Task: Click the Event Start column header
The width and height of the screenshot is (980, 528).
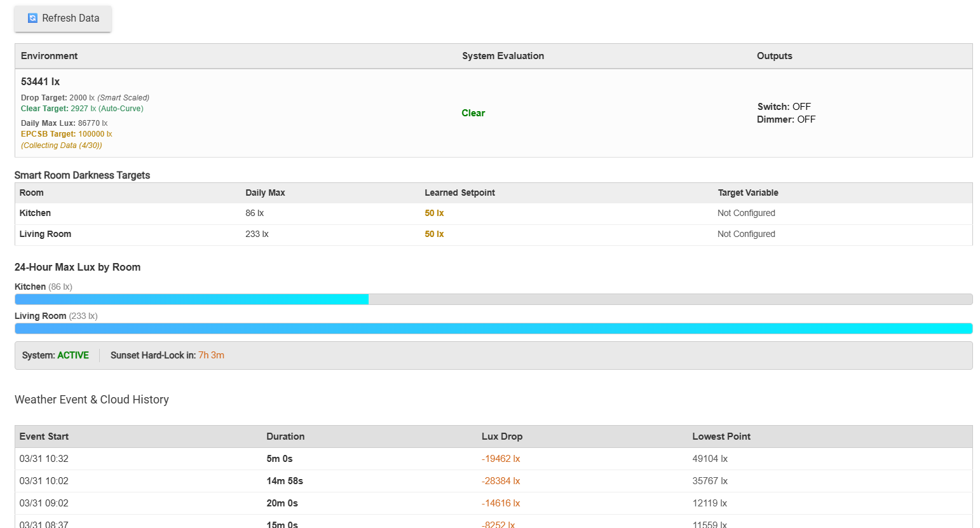Action: pyautogui.click(x=44, y=437)
